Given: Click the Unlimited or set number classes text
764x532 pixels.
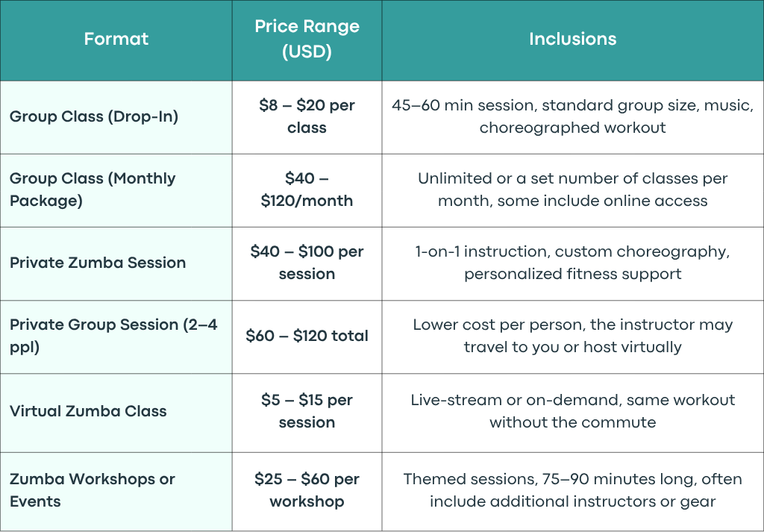Looking at the screenshot, I should click(572, 190).
